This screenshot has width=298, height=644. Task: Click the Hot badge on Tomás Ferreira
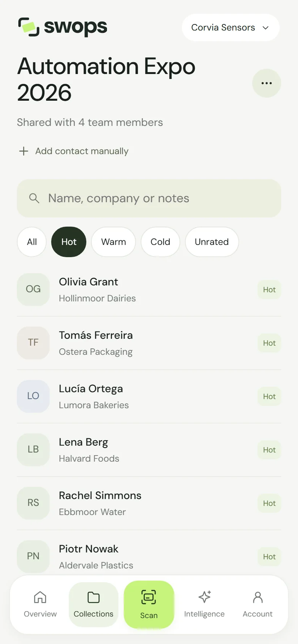pyautogui.click(x=269, y=343)
